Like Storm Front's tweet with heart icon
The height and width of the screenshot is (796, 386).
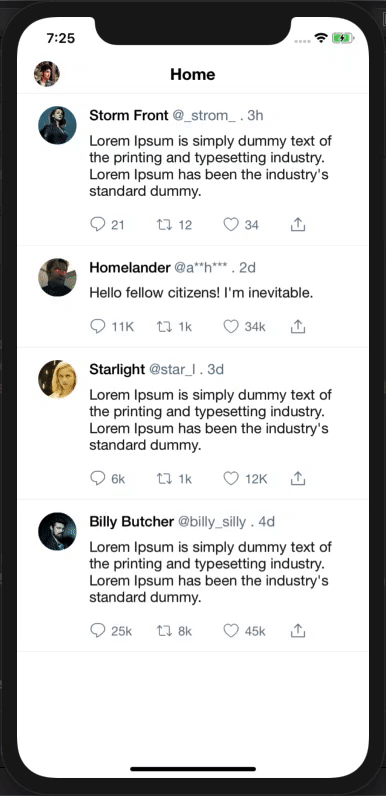pos(231,224)
